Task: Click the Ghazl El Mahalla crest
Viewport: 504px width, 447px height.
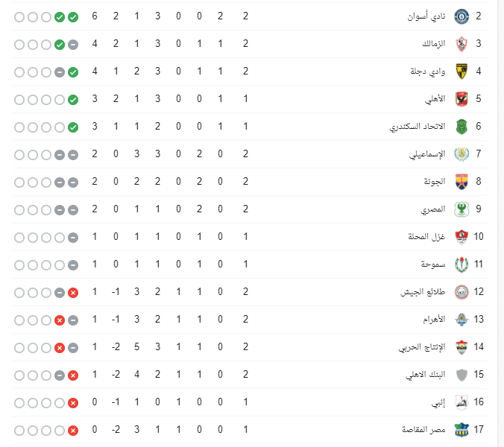Action: [x=462, y=237]
